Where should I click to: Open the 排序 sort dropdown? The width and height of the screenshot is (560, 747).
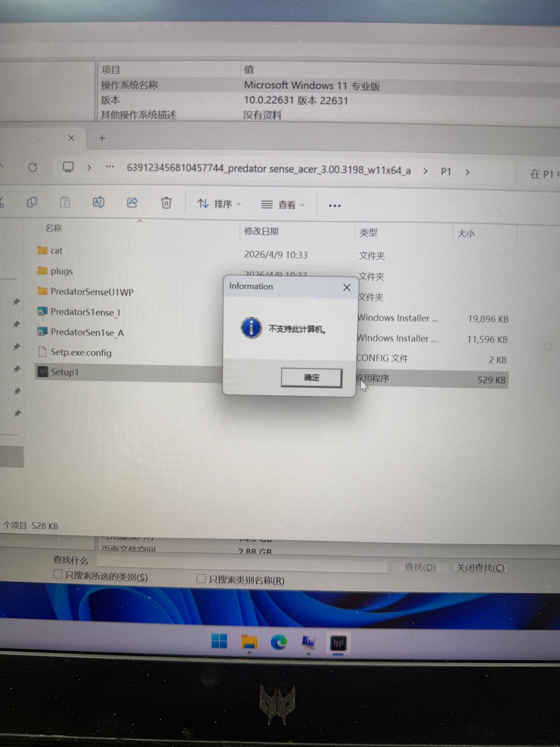(219, 204)
